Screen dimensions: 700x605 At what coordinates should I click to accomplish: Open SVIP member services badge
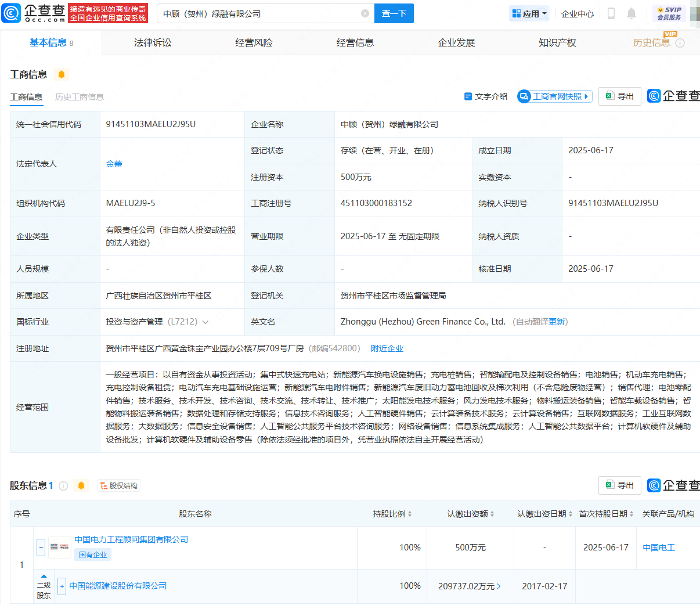(x=669, y=13)
